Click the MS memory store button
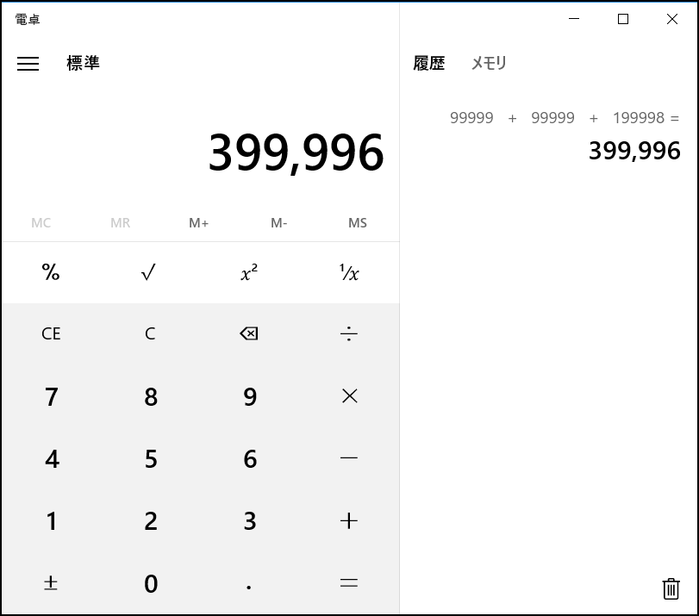This screenshot has width=699, height=616. click(358, 223)
